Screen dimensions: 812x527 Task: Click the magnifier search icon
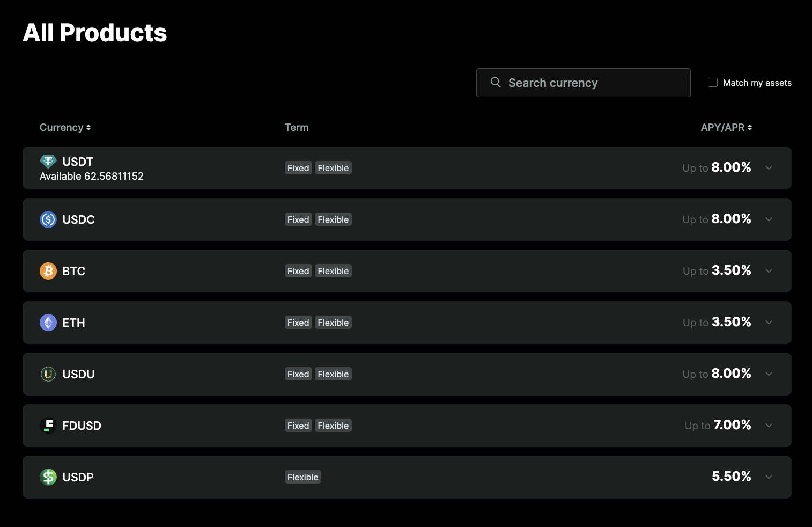point(496,82)
